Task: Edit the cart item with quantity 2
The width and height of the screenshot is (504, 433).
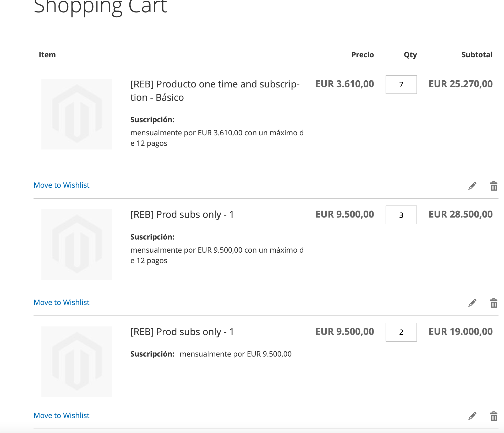Action: point(472,416)
